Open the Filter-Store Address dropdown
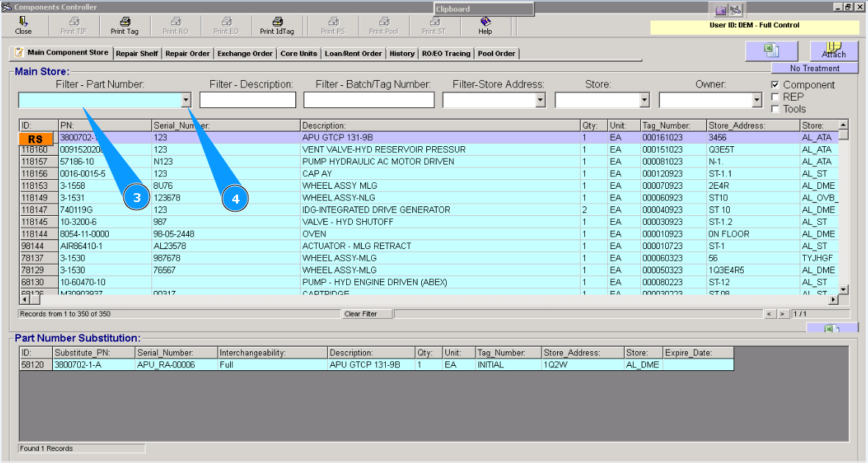The image size is (868, 465). tap(540, 100)
